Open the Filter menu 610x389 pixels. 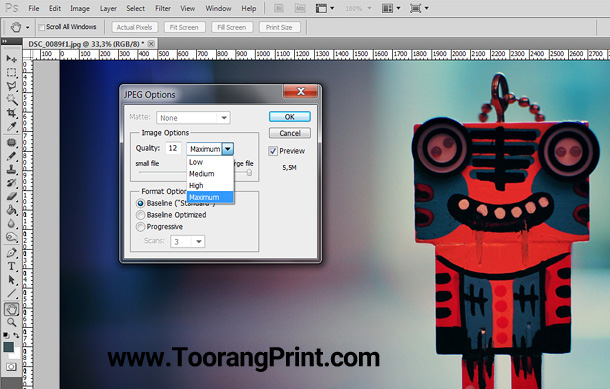163,8
